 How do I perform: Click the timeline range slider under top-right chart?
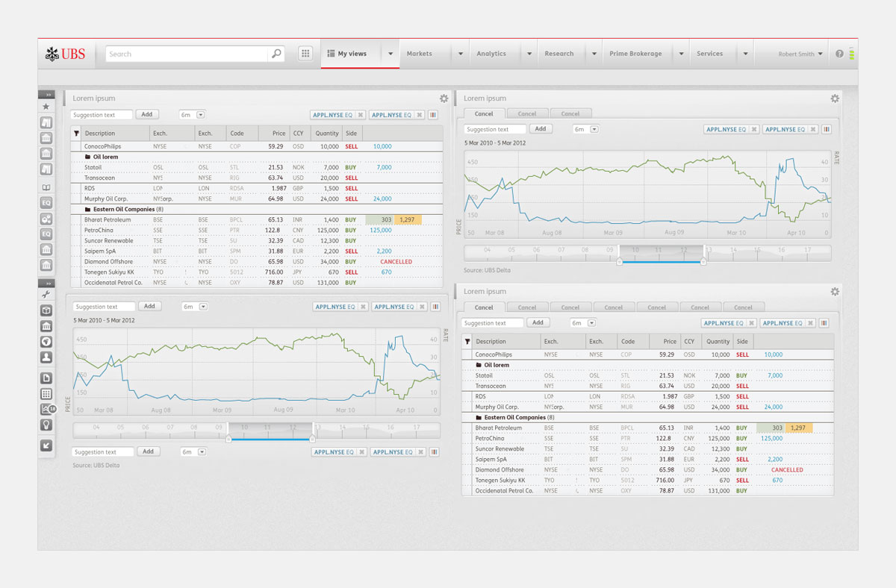[661, 262]
